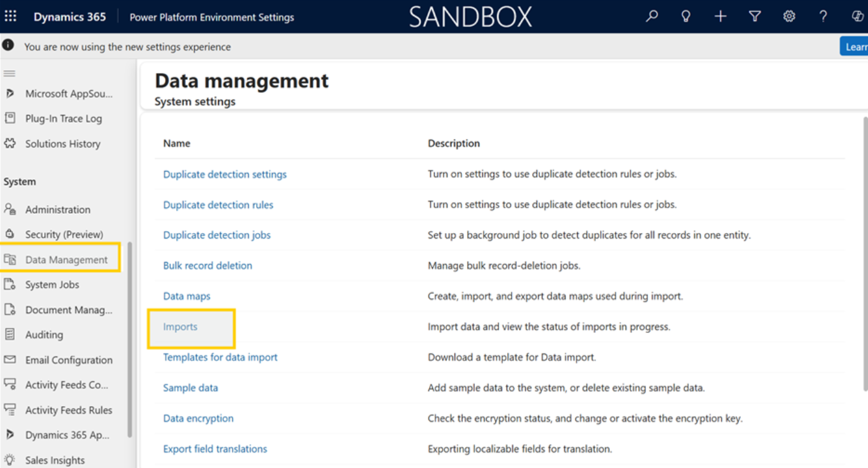
Task: Click 'Download a template for Data import.' text
Action: 511,357
